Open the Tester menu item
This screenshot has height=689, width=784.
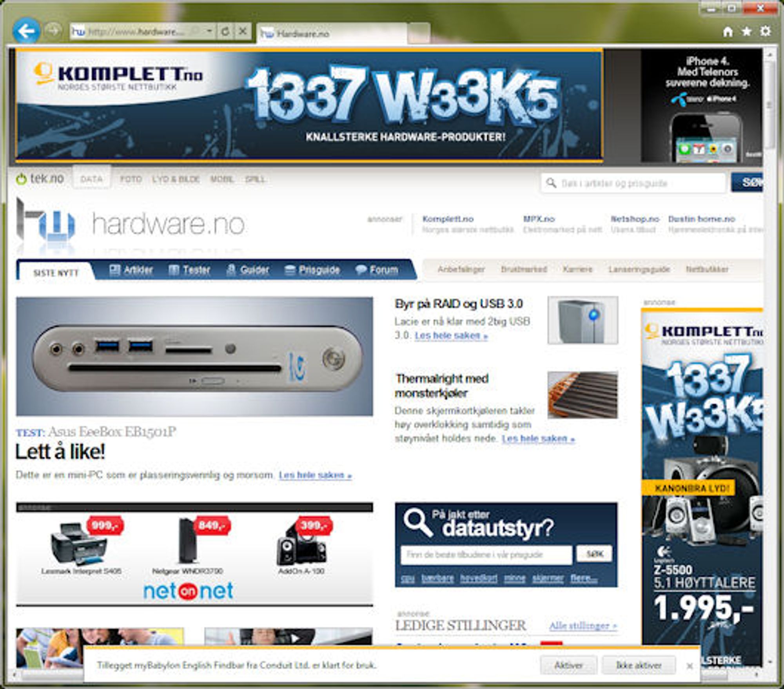[189, 270]
